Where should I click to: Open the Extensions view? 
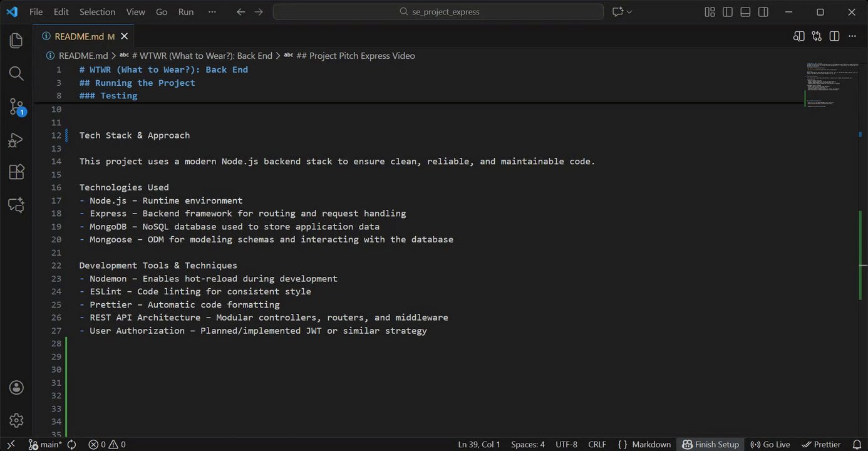(x=16, y=172)
